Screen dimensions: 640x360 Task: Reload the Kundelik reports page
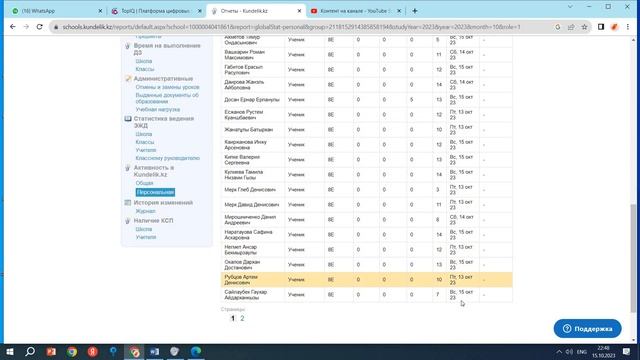point(40,27)
